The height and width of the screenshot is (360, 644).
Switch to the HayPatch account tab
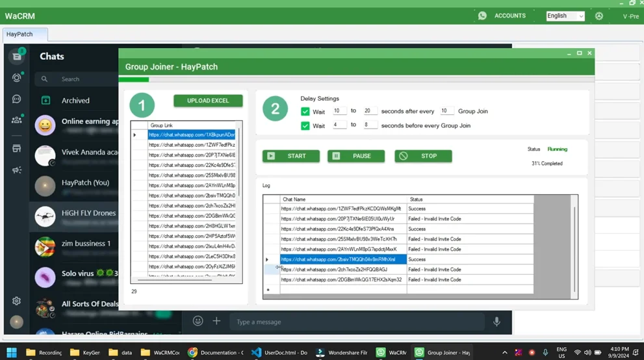click(25, 34)
